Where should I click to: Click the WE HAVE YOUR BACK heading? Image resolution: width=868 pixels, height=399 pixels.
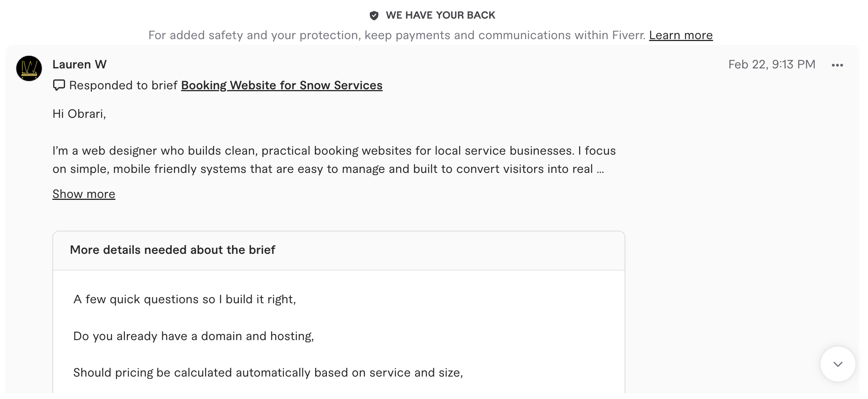440,15
